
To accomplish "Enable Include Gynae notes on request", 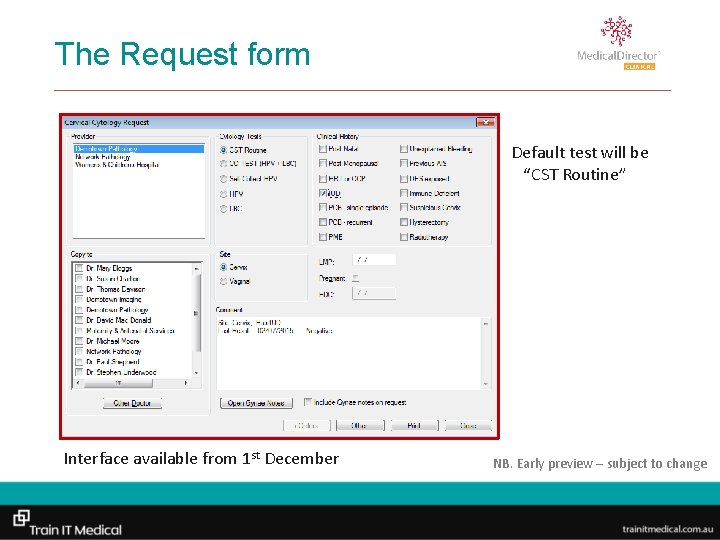I will click(x=308, y=402).
